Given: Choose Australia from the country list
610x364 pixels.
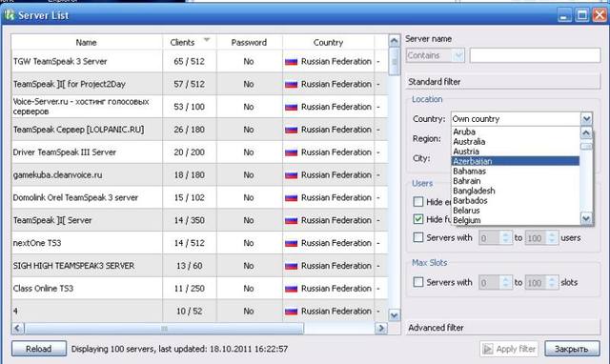Looking at the screenshot, I should pyautogui.click(x=515, y=142).
